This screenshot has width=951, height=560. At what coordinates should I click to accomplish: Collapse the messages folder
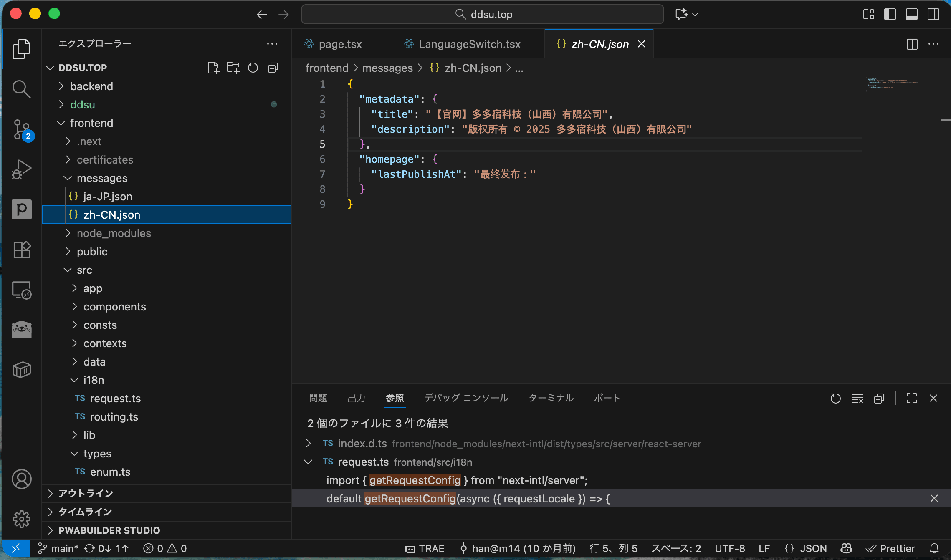pyautogui.click(x=102, y=178)
